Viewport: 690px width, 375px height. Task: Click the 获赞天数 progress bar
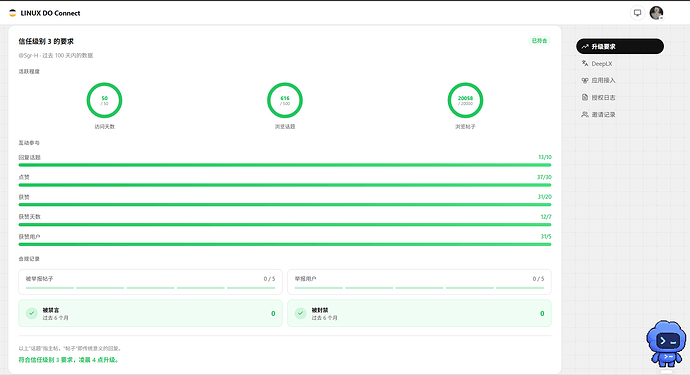click(285, 224)
